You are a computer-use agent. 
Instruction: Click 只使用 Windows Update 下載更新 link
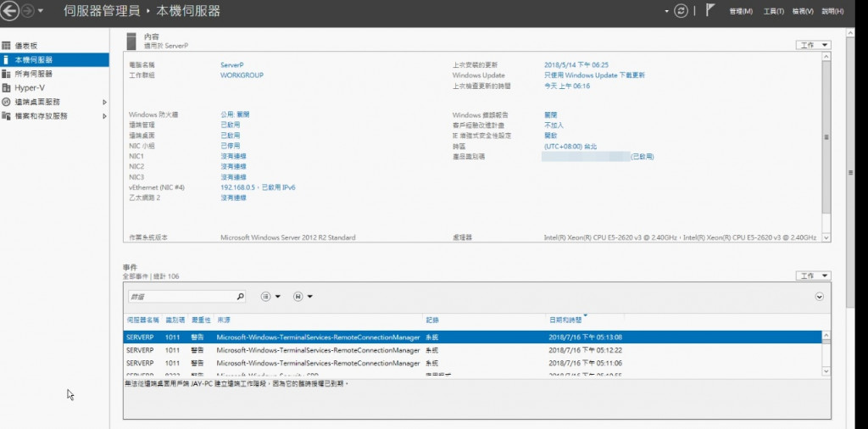coord(594,75)
